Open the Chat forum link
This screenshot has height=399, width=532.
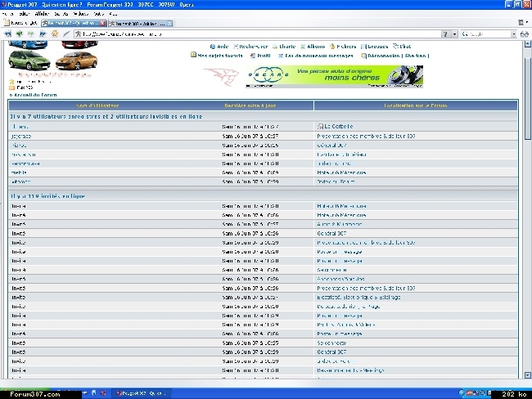click(x=402, y=47)
